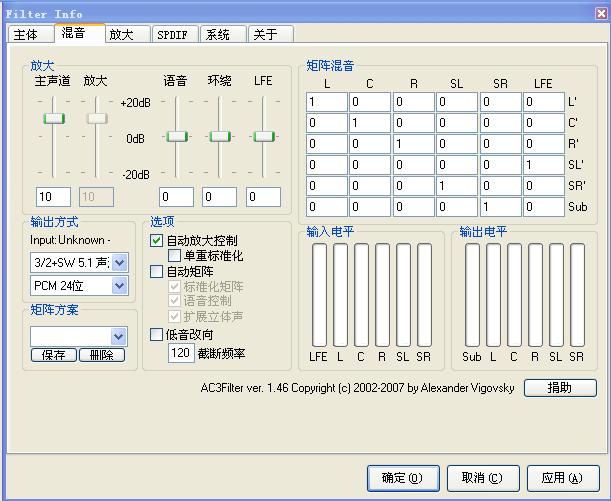Click the 截断频率 field showing 120
The image size is (611, 501).
(181, 353)
